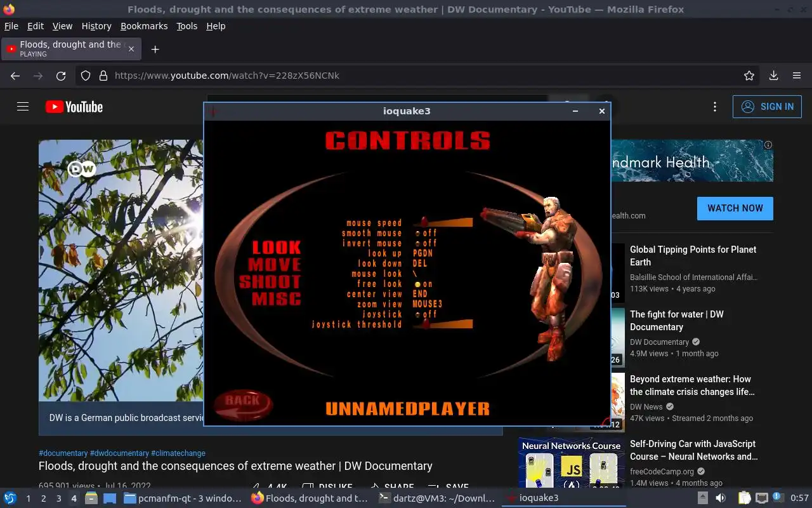The image size is (812, 508).
Task: Open the Edit menu
Action: [36, 26]
